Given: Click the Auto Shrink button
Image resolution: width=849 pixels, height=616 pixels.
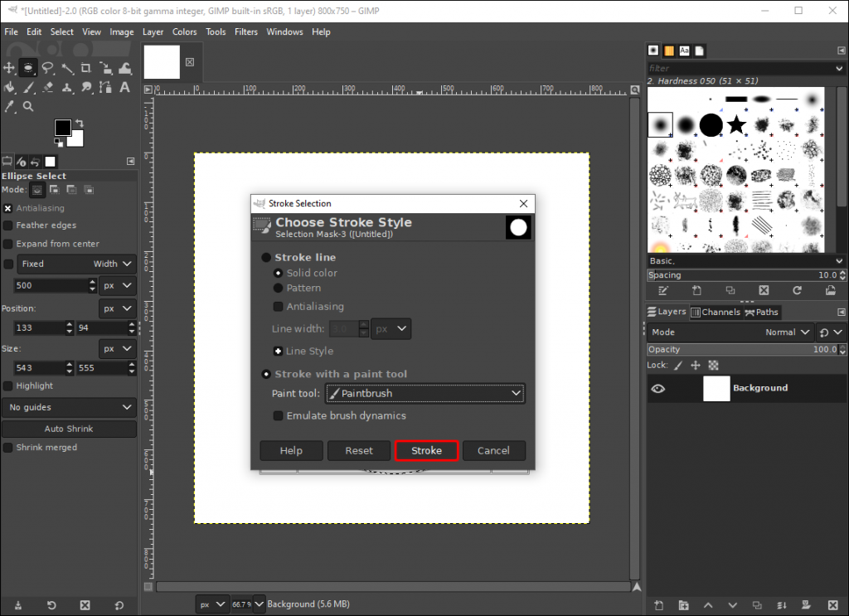Looking at the screenshot, I should click(69, 429).
